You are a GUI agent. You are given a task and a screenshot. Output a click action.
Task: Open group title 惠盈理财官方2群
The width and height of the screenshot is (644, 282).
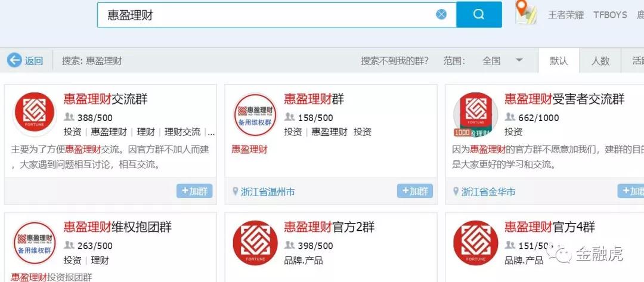[329, 227]
